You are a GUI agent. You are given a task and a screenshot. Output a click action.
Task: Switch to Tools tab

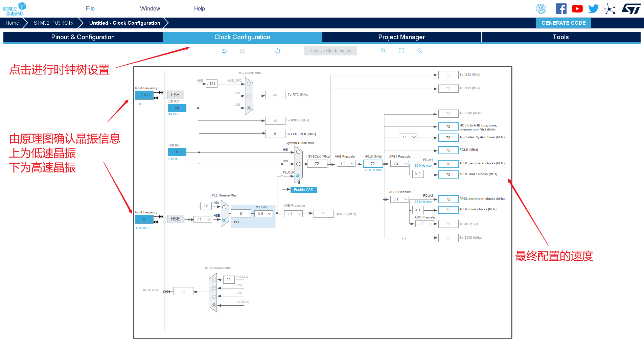point(561,37)
